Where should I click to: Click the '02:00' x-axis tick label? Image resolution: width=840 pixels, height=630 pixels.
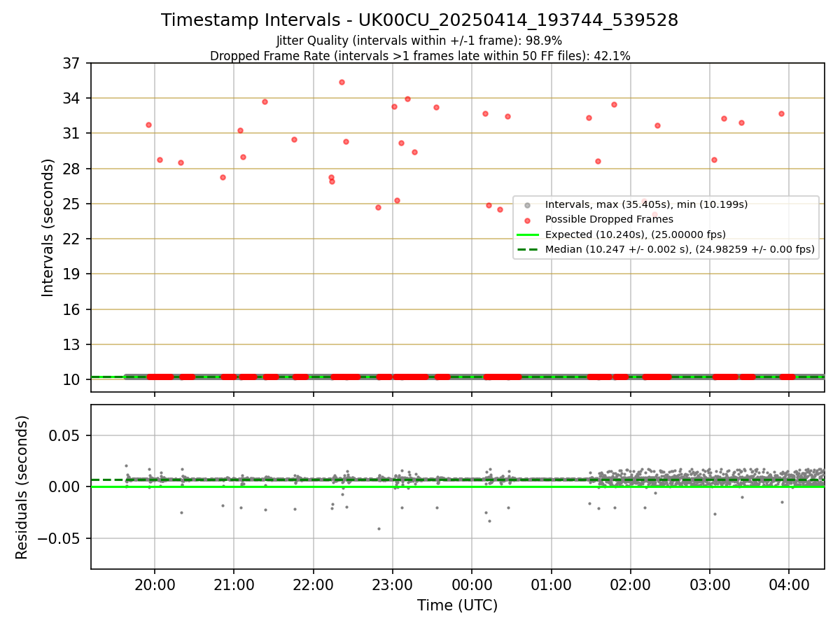pos(631,585)
